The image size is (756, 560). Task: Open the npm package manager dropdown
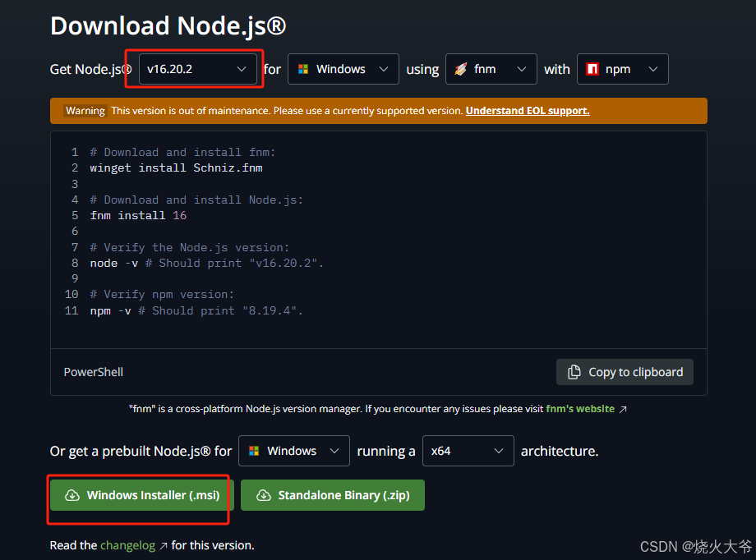pos(622,69)
